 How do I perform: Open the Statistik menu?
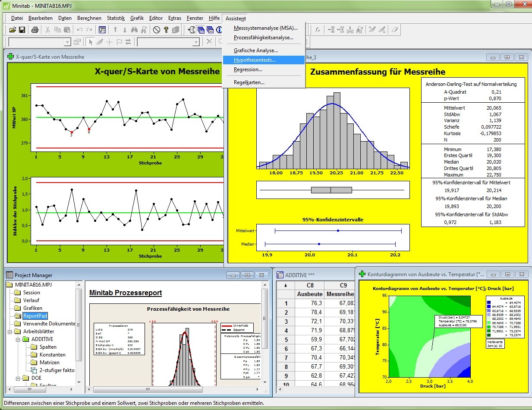(116, 18)
